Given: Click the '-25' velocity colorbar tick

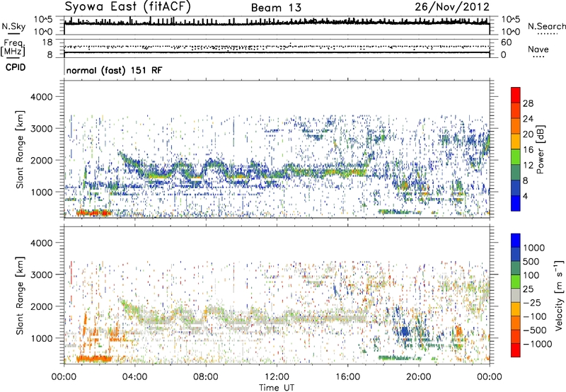Looking at the screenshot, I should tap(533, 303).
